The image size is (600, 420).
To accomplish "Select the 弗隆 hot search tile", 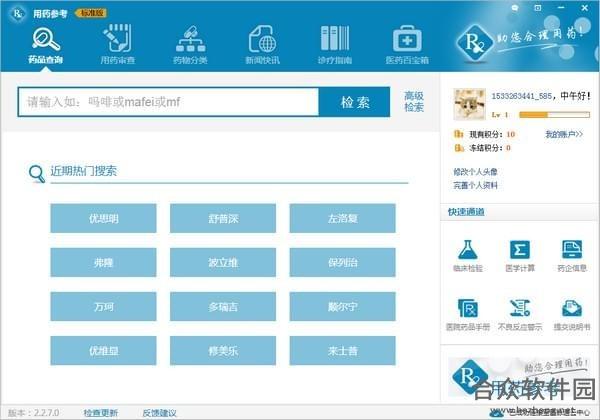I will coord(103,262).
